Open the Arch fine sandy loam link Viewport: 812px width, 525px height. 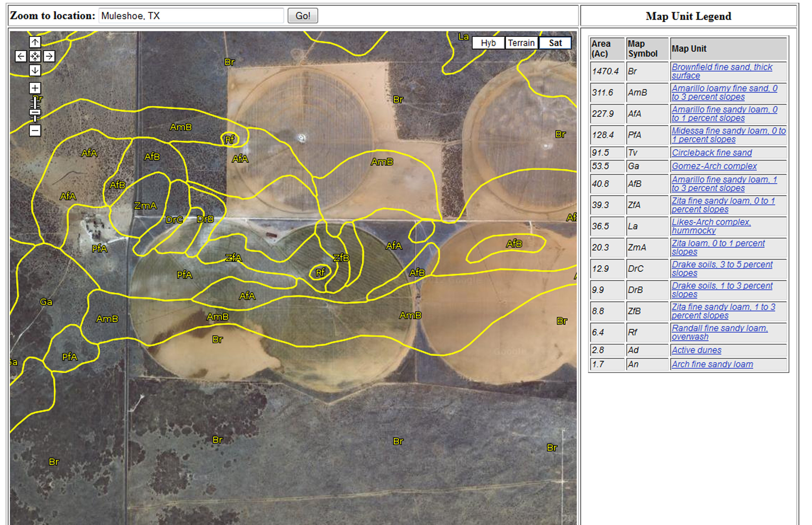coord(712,365)
